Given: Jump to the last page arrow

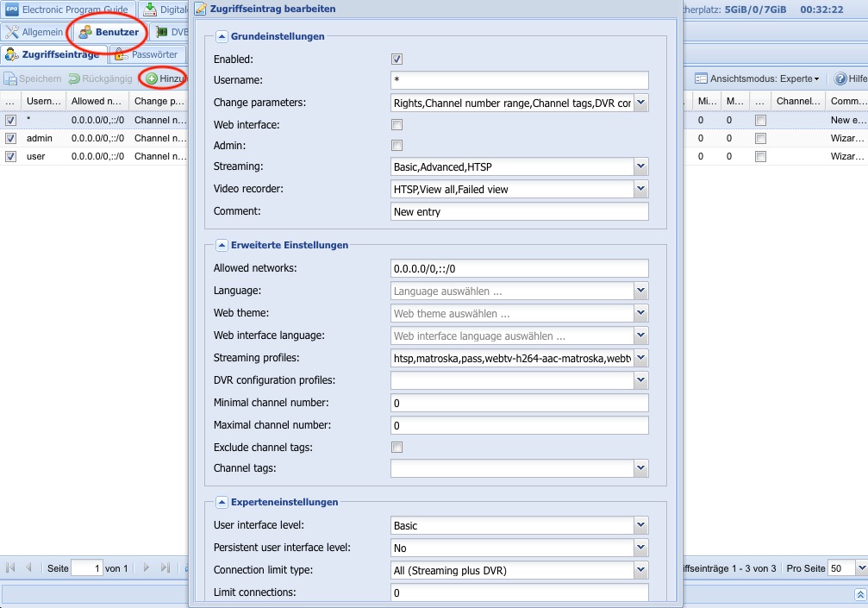Looking at the screenshot, I should click(165, 567).
